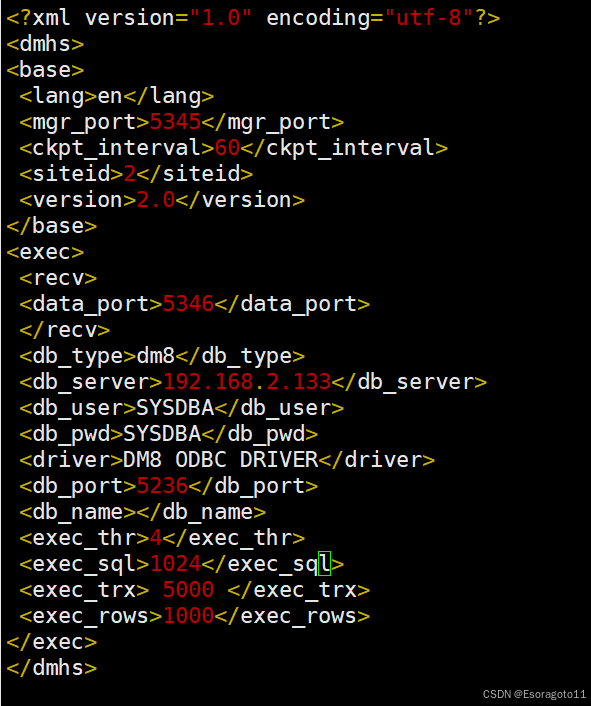Click the green cursor block in exec_sql
The image size is (591, 706).
click(x=325, y=563)
